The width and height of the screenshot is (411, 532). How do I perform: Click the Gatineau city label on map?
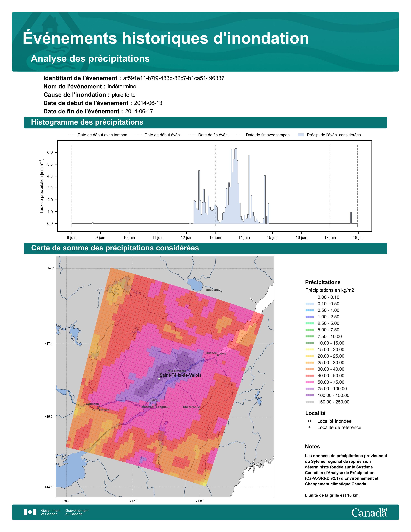point(93,404)
